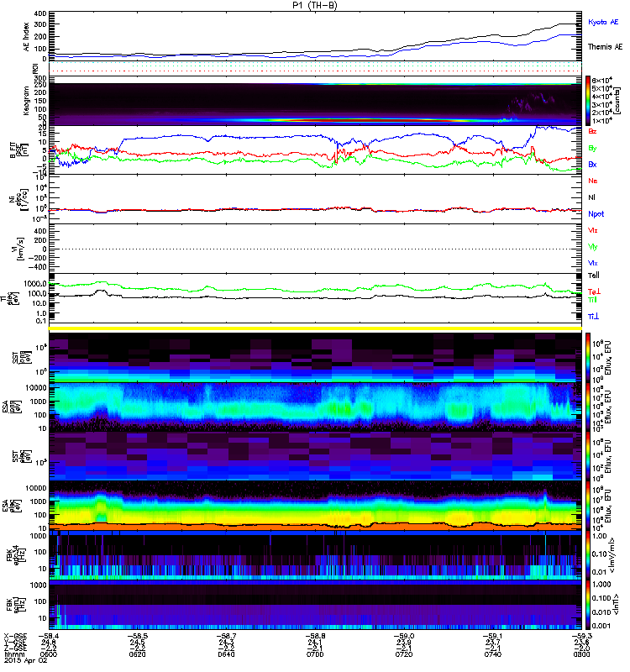Screen dimensions: 630x672
Task: Click the 0640 time tick label
Action: click(226, 654)
